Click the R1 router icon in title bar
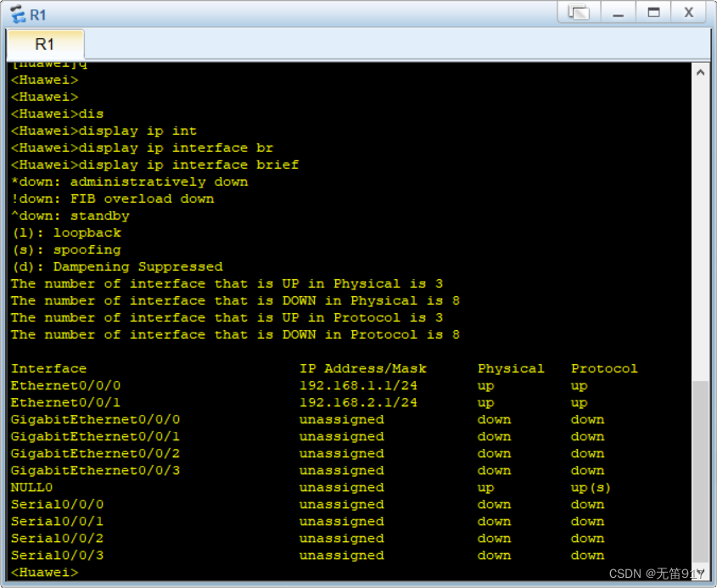The image size is (717, 588). point(18,14)
